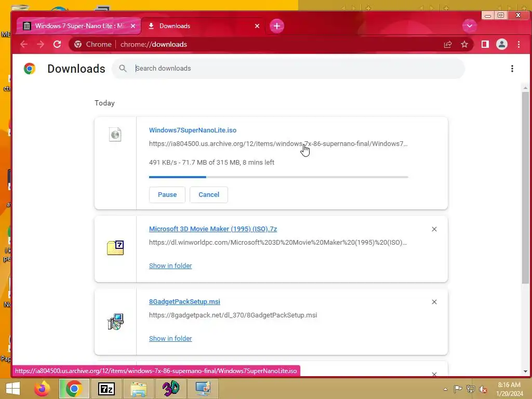
Task: Click the archive.org source URL of the ISO
Action: [278, 144]
